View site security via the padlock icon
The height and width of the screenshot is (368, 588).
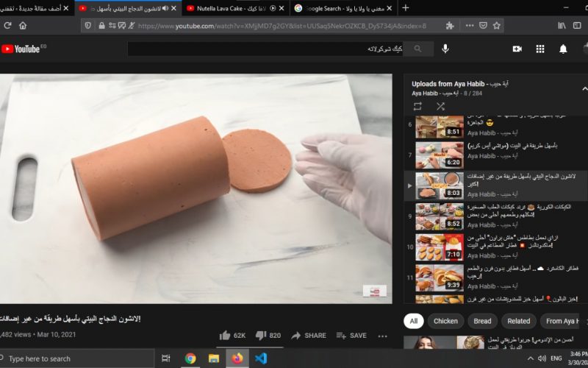click(101, 26)
